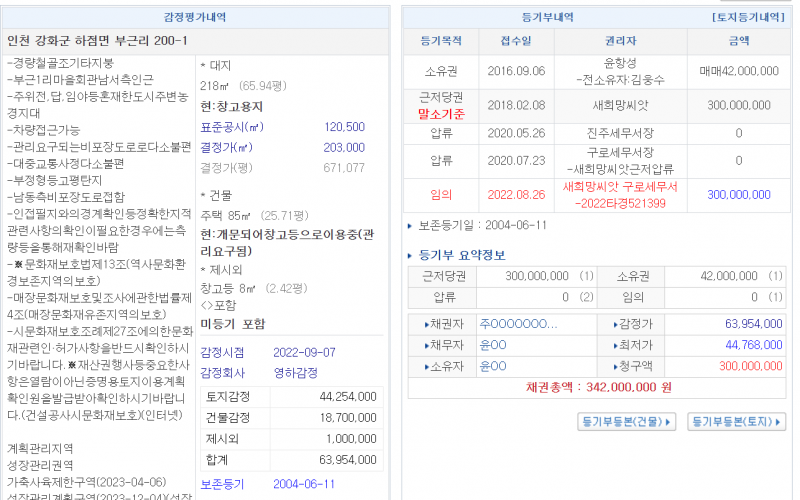The width and height of the screenshot is (800, 500).
Task: Click the arrow icon before 채무자
Action: [x=425, y=346]
